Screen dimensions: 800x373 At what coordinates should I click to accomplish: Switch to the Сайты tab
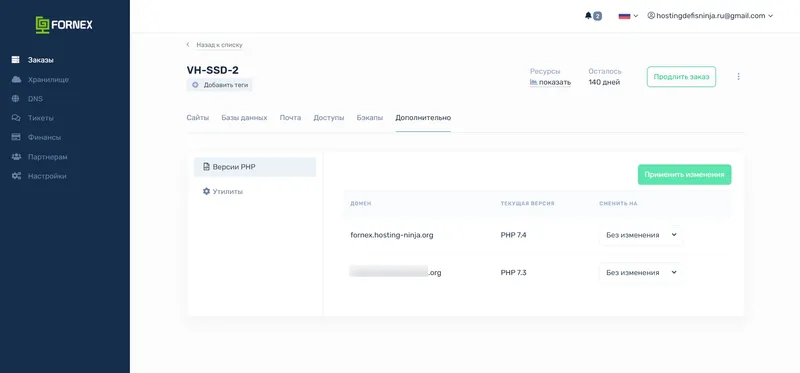[197, 118]
